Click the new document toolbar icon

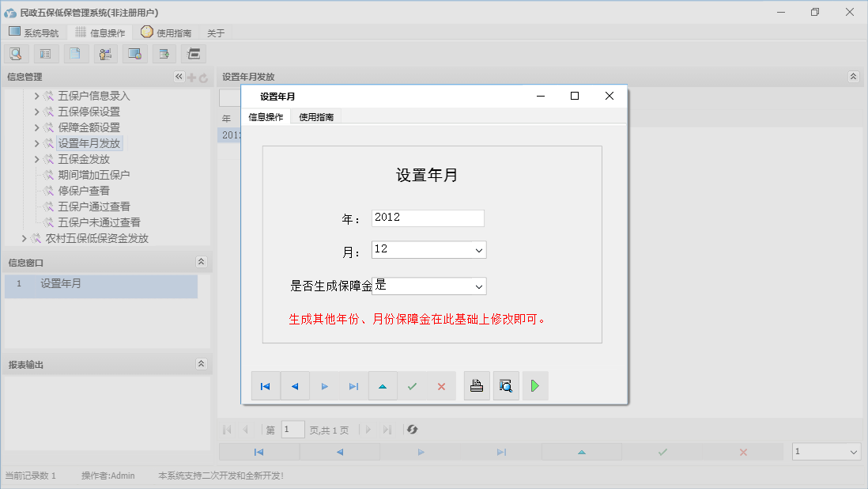coord(75,53)
